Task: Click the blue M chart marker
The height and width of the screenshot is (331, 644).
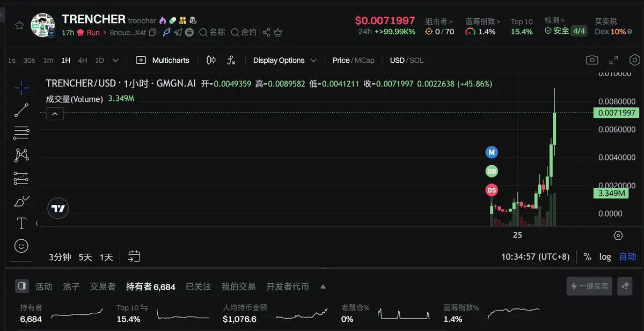Action: (492, 152)
